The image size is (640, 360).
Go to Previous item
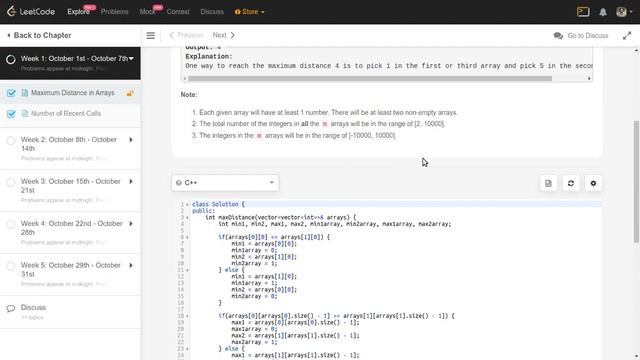(x=186, y=36)
